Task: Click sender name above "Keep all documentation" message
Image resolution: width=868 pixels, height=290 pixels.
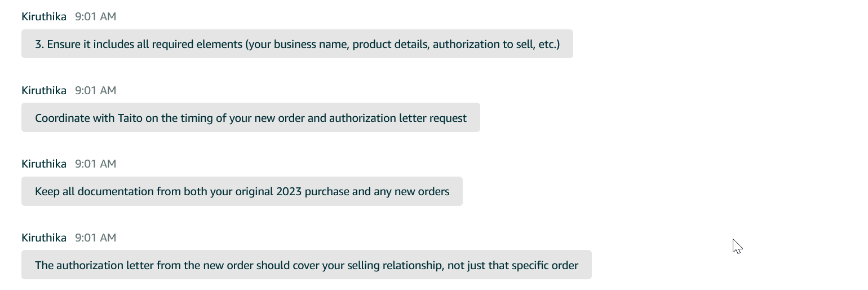Action: [x=44, y=164]
